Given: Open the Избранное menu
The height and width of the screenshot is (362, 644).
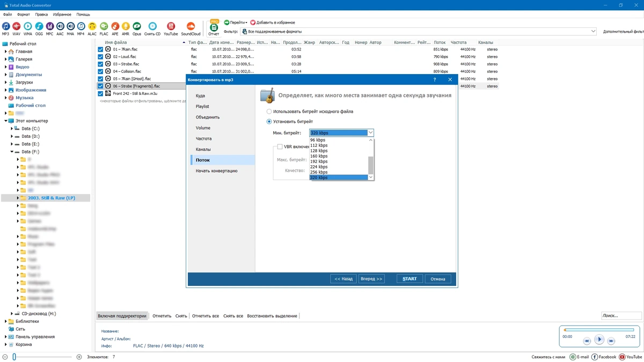Looking at the screenshot, I should click(62, 14).
